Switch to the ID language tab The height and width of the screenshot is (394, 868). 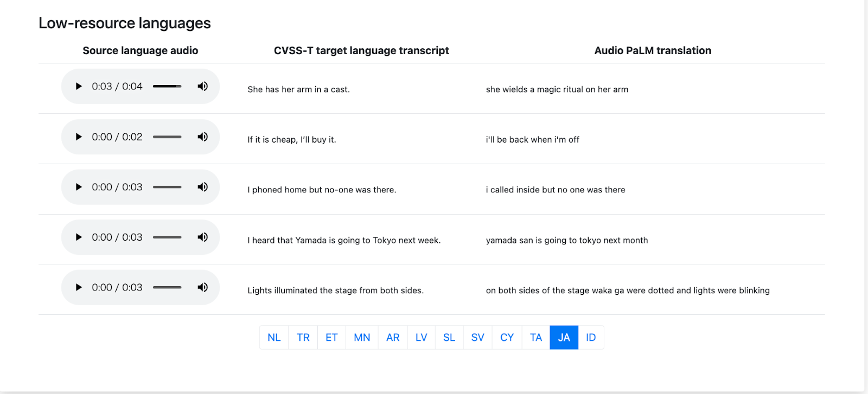[591, 338]
